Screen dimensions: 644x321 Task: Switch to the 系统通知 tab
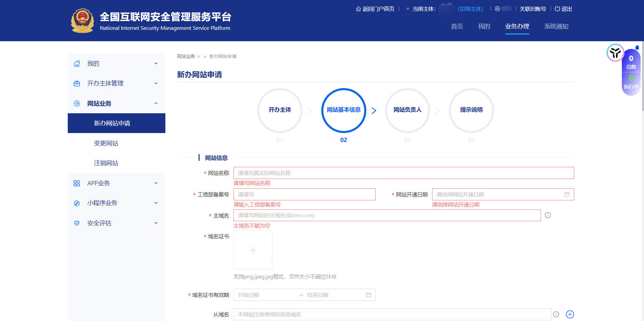(x=556, y=26)
